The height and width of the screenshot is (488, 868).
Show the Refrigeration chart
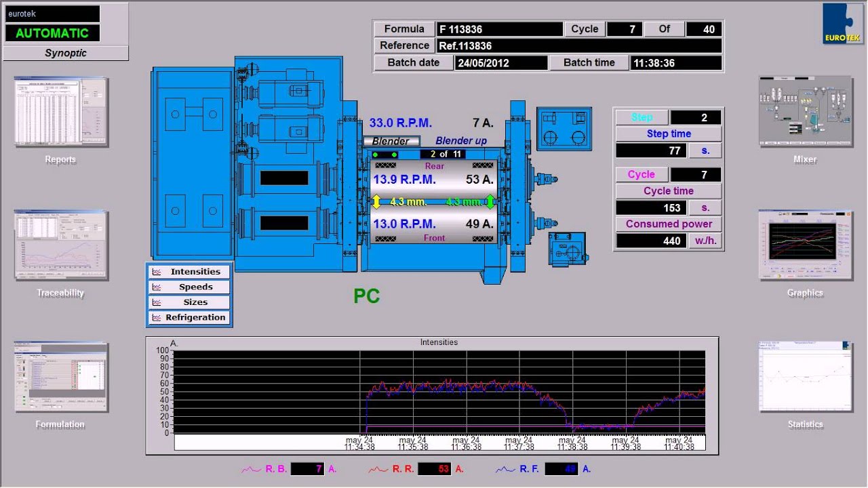pos(190,317)
